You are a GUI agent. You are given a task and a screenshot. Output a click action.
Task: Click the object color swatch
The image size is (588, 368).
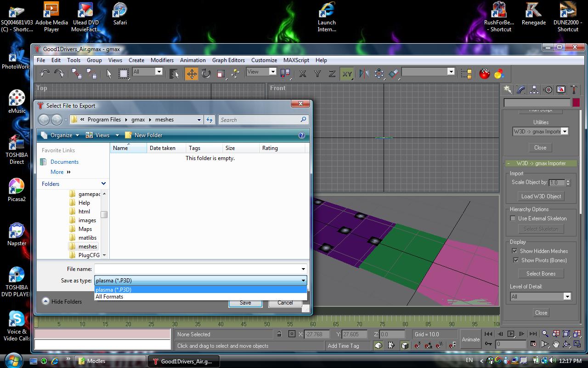[x=576, y=103]
